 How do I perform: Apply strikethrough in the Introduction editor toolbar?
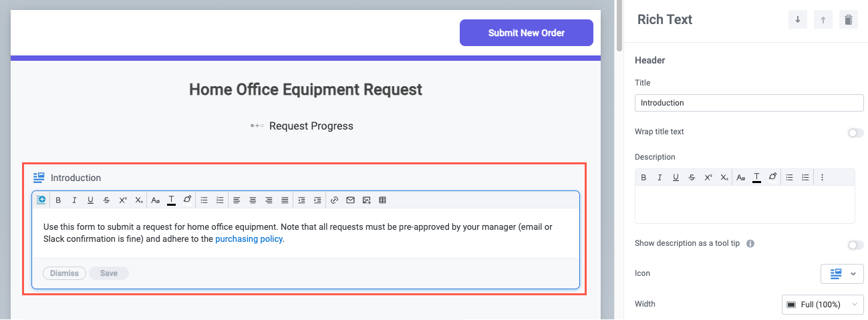107,200
